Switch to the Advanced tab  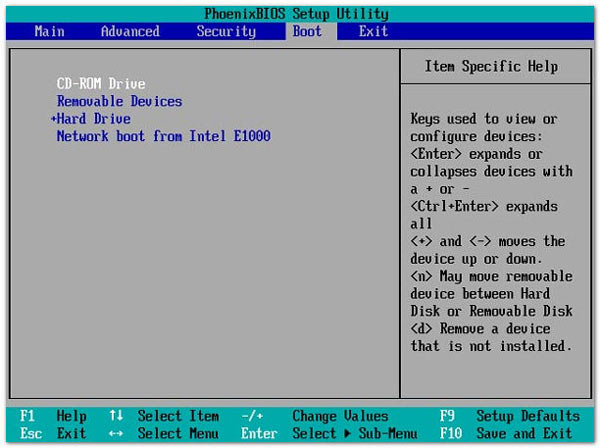[130, 31]
